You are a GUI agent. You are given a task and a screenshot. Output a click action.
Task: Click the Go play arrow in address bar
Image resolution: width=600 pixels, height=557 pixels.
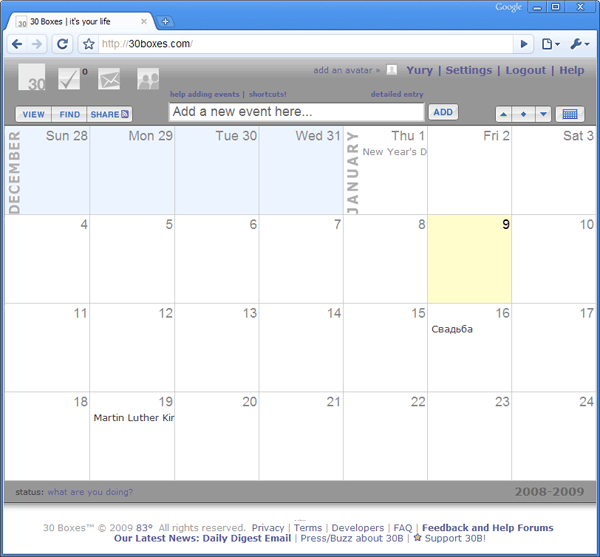coord(524,44)
